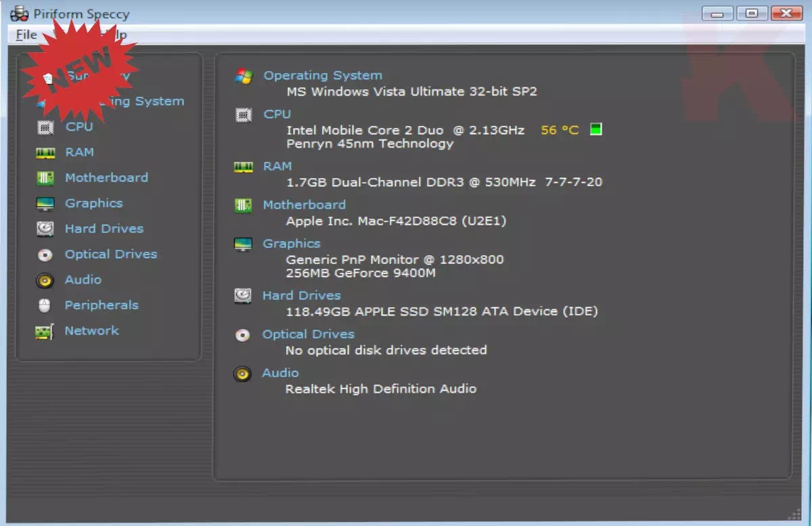
Task: Click 'Penryn 45nm Technology' text
Action: [x=370, y=144]
